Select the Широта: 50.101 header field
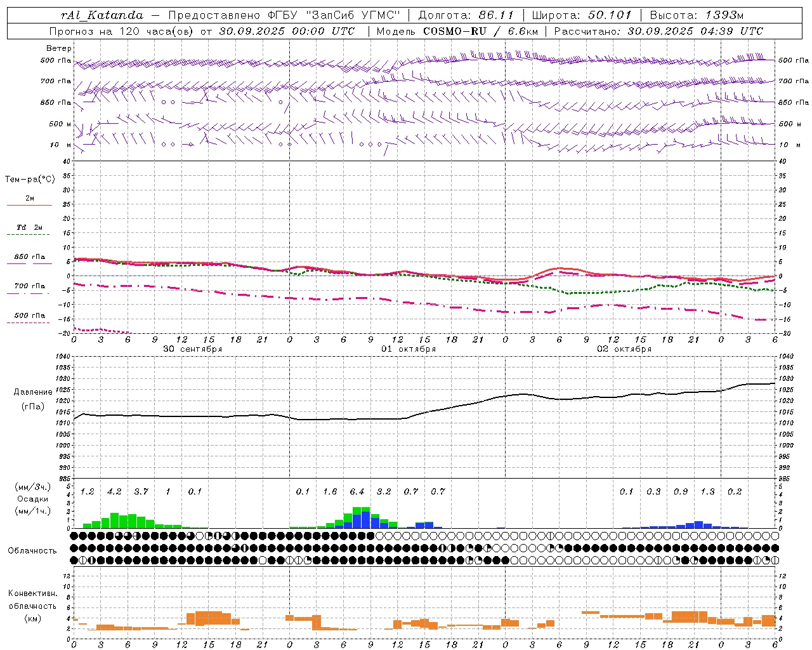This screenshot has height=650, width=812. click(x=582, y=15)
